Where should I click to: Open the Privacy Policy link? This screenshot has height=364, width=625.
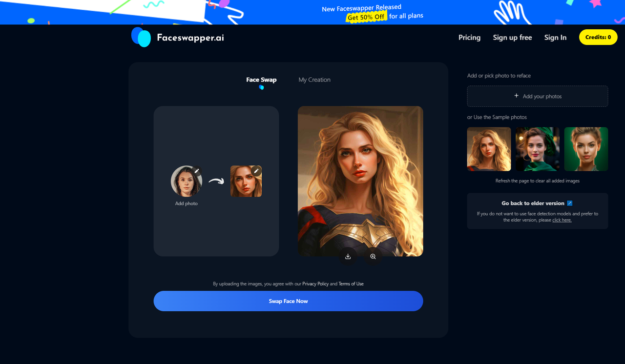(x=315, y=283)
